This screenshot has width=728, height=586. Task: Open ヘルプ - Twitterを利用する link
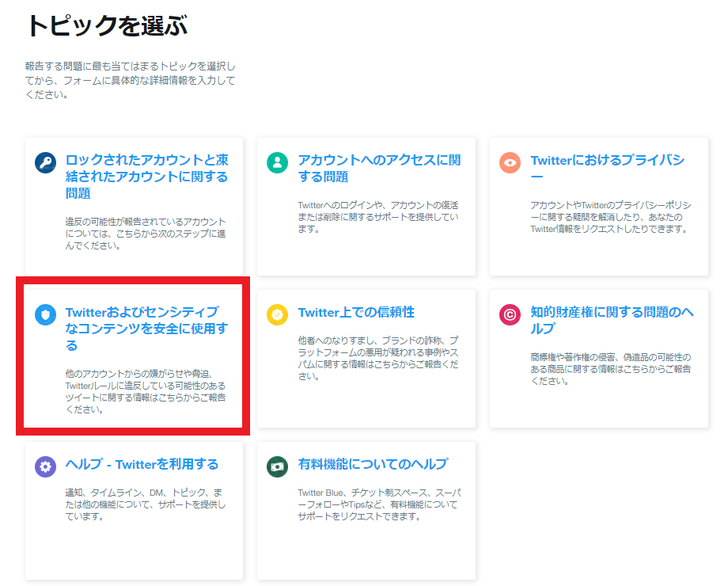[x=142, y=464]
